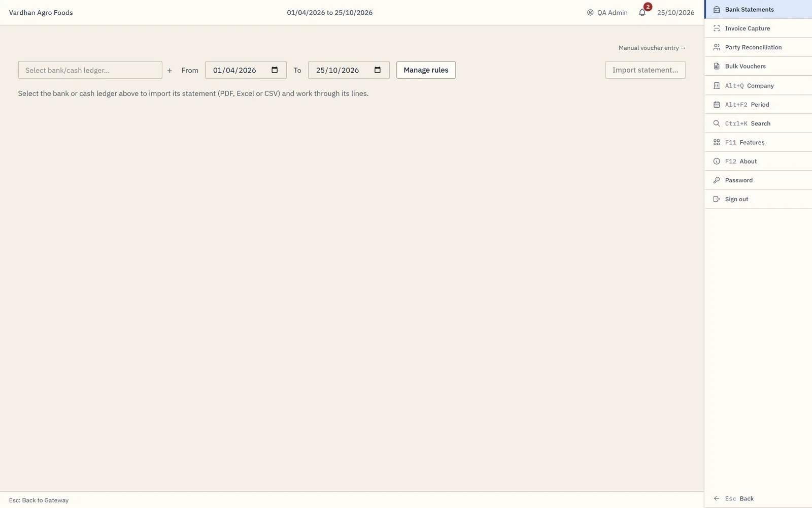The height and width of the screenshot is (508, 812).
Task: Click the plus icon next to ledger field
Action: pos(170,71)
